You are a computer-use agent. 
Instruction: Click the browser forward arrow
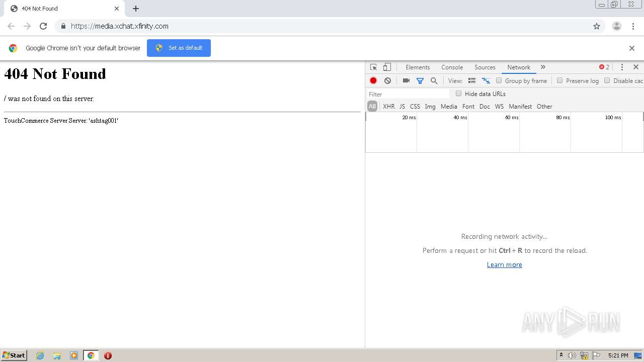coord(27,26)
